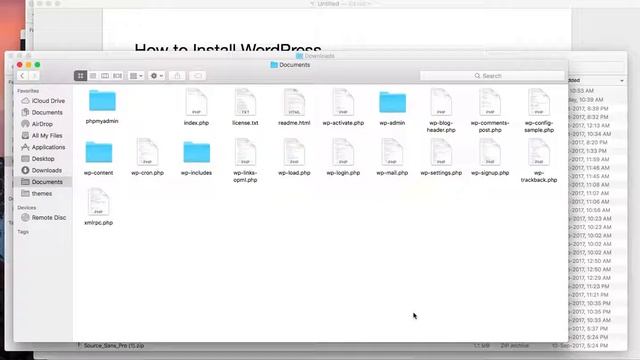
Task: Select the wp-mail.php file icon
Action: point(392,152)
